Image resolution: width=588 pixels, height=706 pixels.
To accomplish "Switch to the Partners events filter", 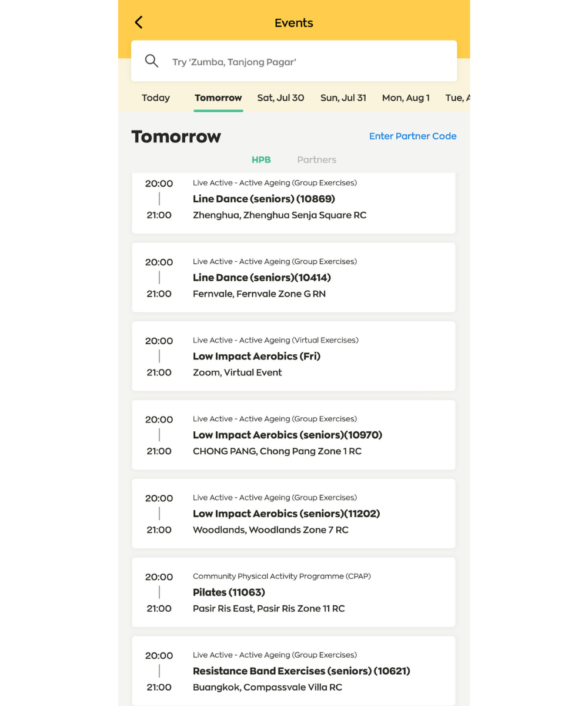I will tap(316, 160).
